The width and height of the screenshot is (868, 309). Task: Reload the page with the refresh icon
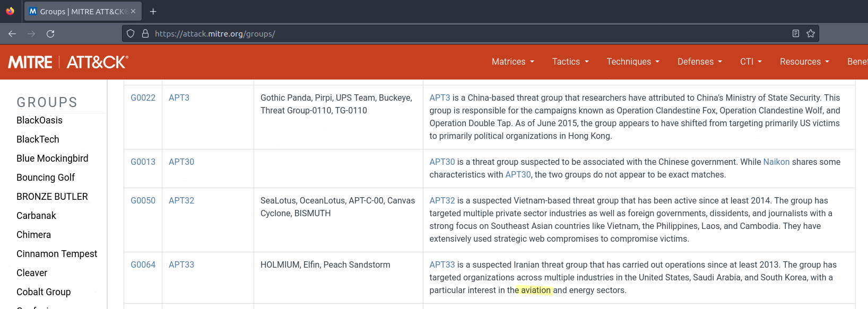pyautogui.click(x=50, y=34)
